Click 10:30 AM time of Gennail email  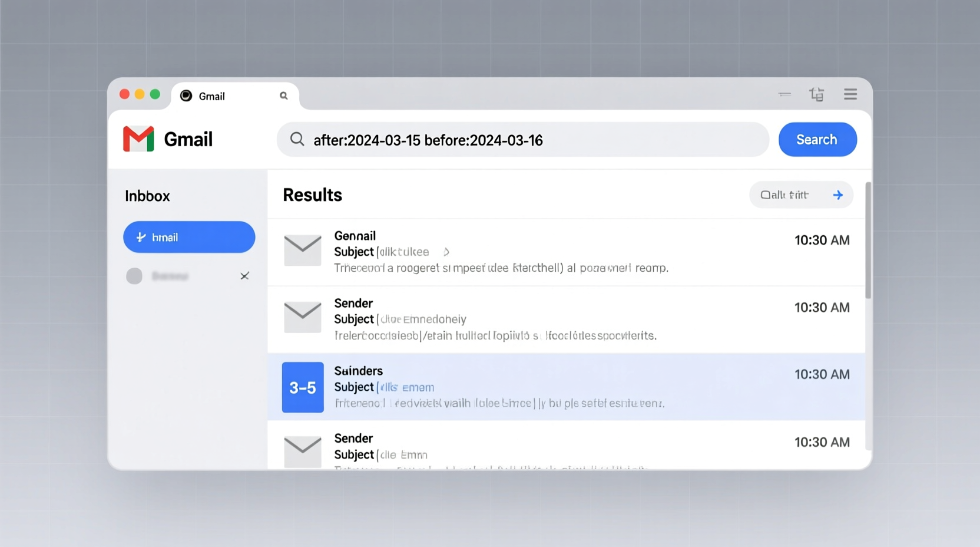pyautogui.click(x=822, y=240)
